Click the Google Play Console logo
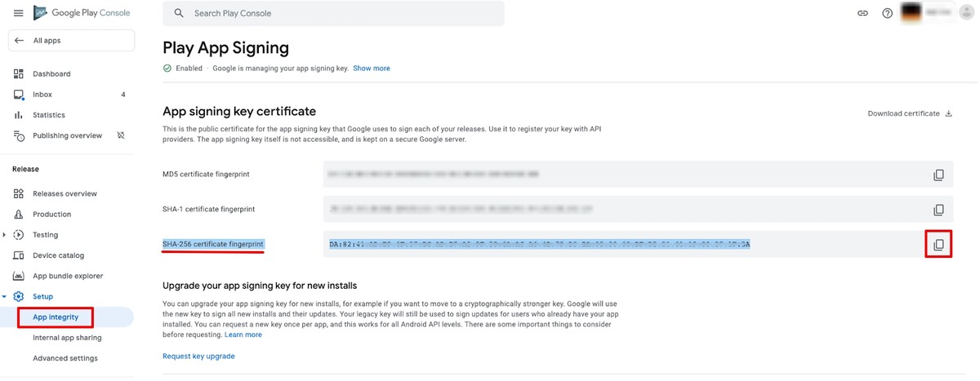Viewport: 980px width, 381px height. (82, 13)
